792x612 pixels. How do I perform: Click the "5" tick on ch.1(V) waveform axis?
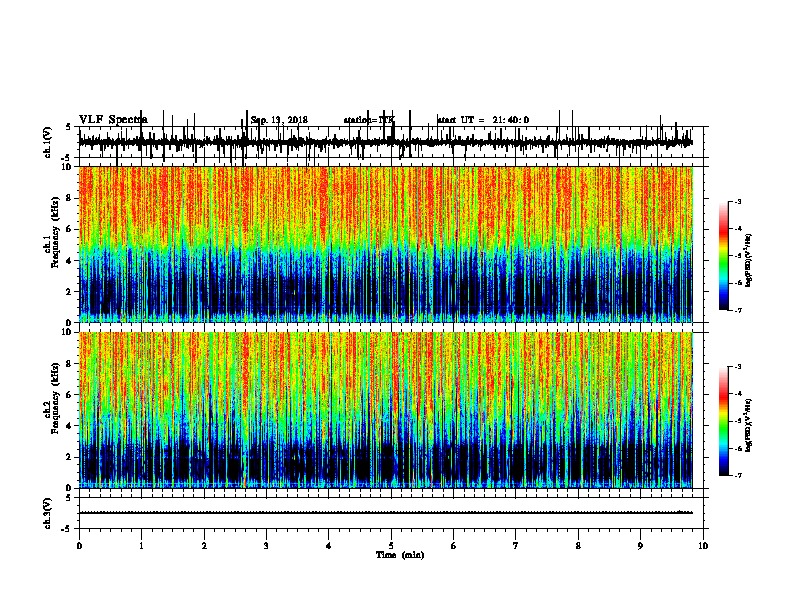(x=69, y=127)
